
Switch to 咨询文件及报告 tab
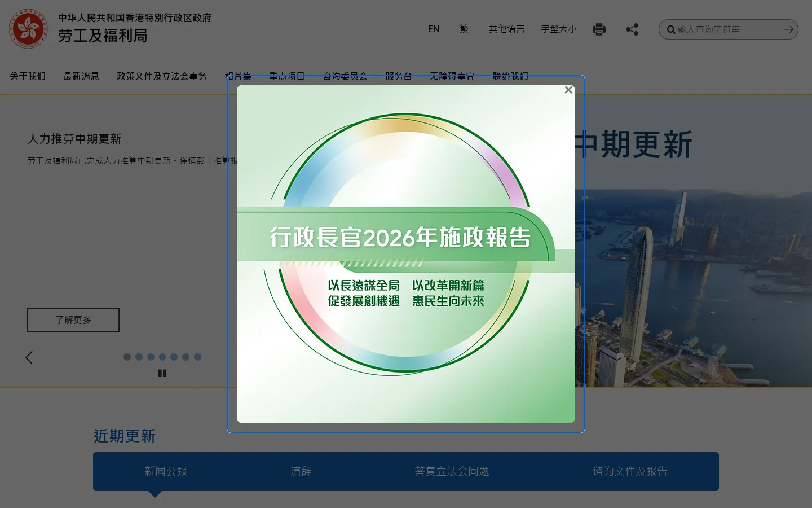click(x=630, y=471)
